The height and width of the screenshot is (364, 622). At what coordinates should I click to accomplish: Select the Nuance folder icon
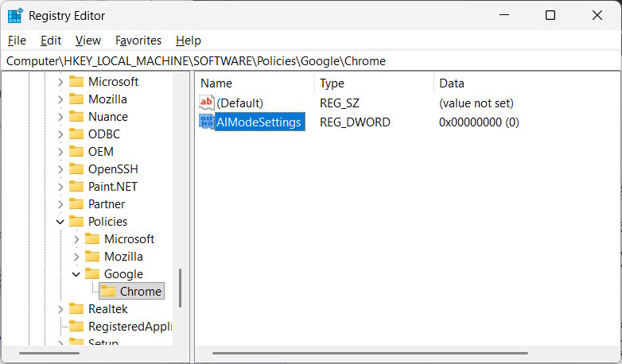(x=76, y=117)
